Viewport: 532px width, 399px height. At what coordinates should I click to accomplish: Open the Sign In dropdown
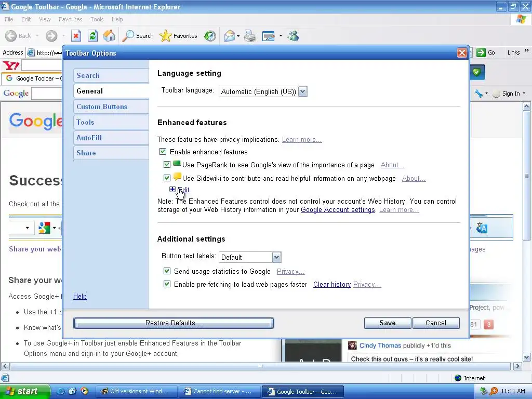[x=509, y=94]
